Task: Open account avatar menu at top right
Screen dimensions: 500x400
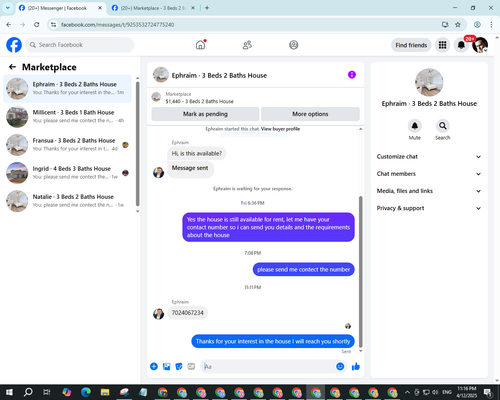Action: click(480, 45)
